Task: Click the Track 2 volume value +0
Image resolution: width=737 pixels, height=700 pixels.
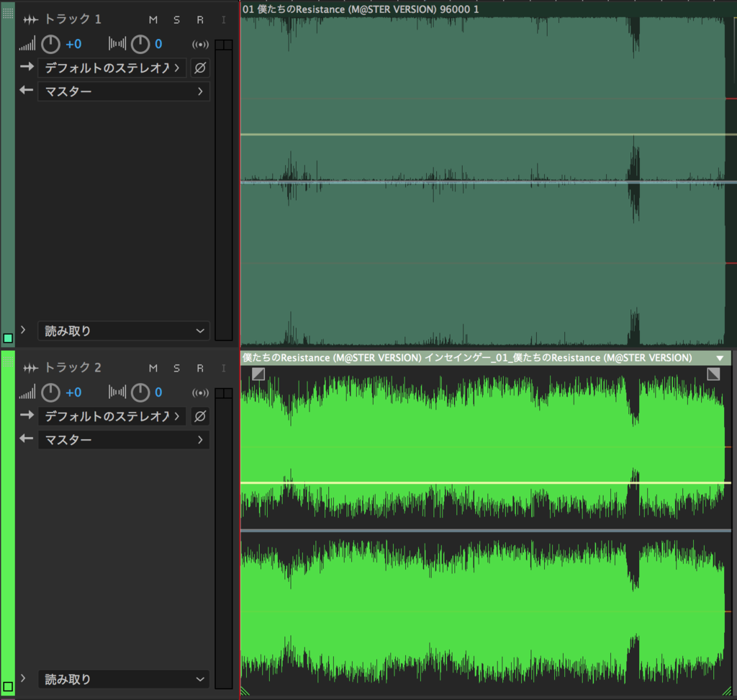Action: 73,392
